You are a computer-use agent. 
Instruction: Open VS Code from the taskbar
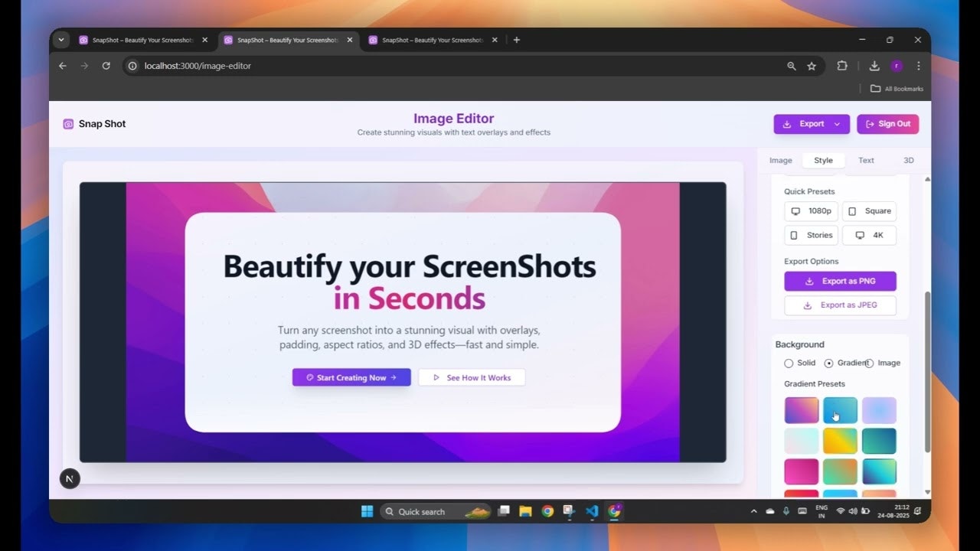click(x=591, y=511)
